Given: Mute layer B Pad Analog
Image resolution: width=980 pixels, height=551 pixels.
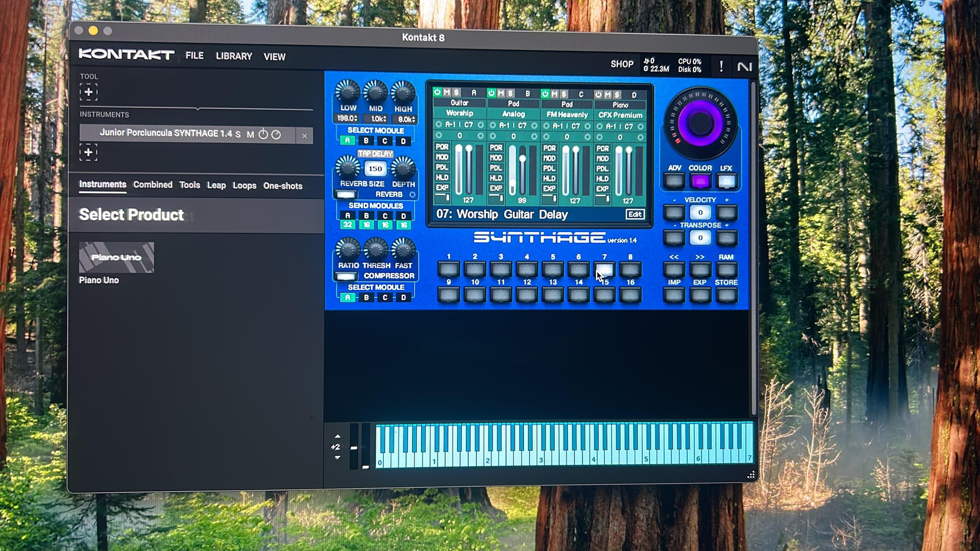Looking at the screenshot, I should click(x=501, y=93).
